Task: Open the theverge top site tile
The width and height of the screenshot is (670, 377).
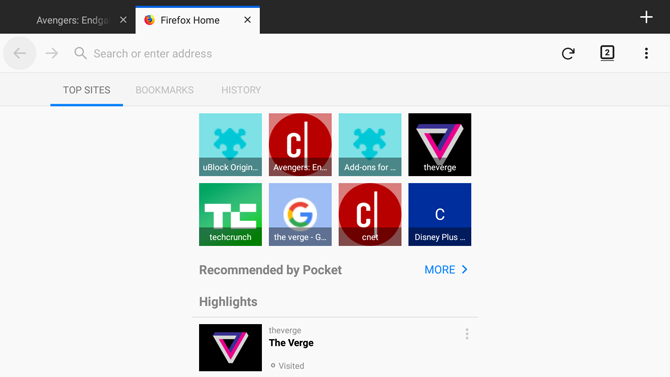Action: 440,144
